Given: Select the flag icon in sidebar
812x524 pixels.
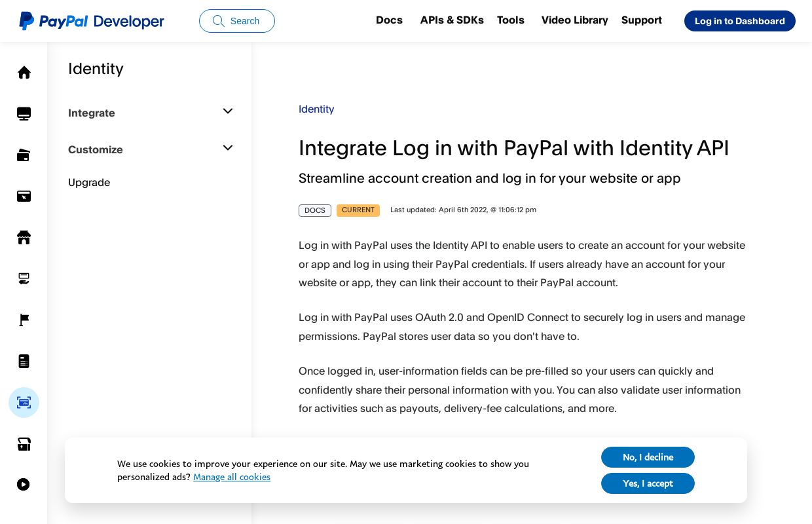Looking at the screenshot, I should (24, 320).
